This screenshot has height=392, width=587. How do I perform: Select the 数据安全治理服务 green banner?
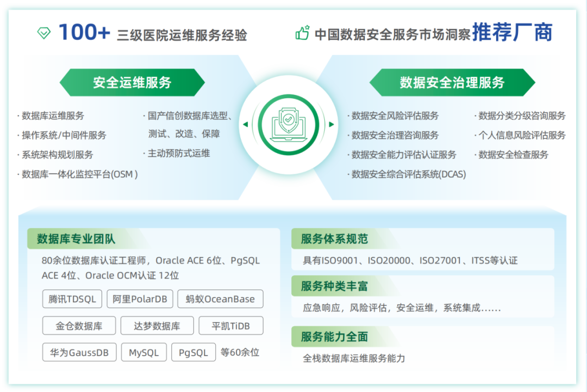tap(452, 83)
